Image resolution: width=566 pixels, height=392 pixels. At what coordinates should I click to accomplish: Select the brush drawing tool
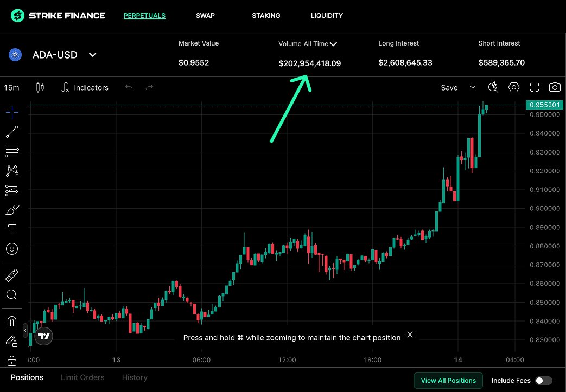tap(12, 210)
